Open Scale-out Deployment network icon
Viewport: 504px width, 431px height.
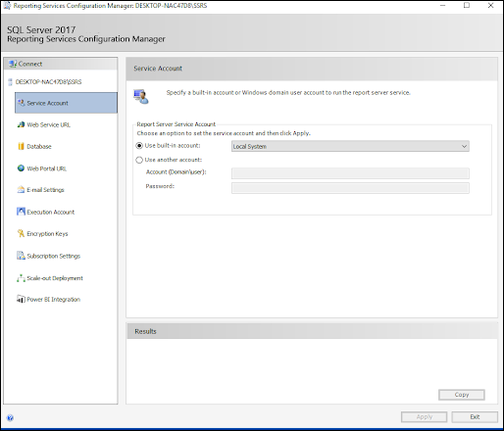(x=21, y=278)
